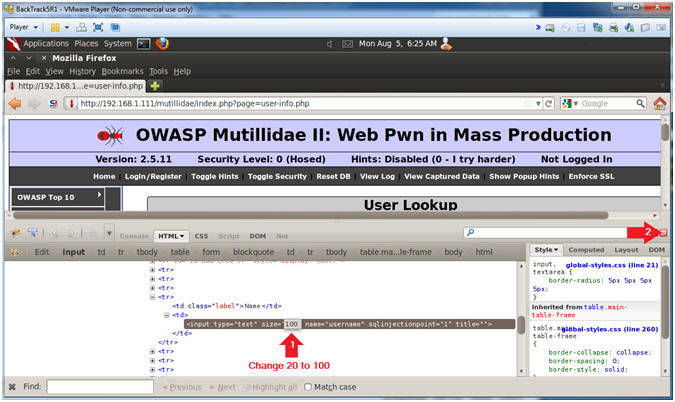Open global-styles.css (line 21) link
This screenshot has width=675, height=402.
click(x=612, y=265)
